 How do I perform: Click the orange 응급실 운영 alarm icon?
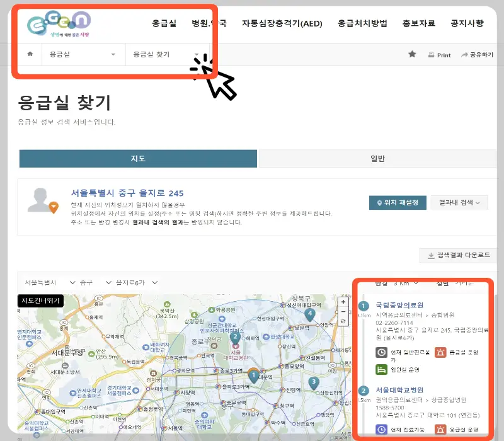pos(441,352)
